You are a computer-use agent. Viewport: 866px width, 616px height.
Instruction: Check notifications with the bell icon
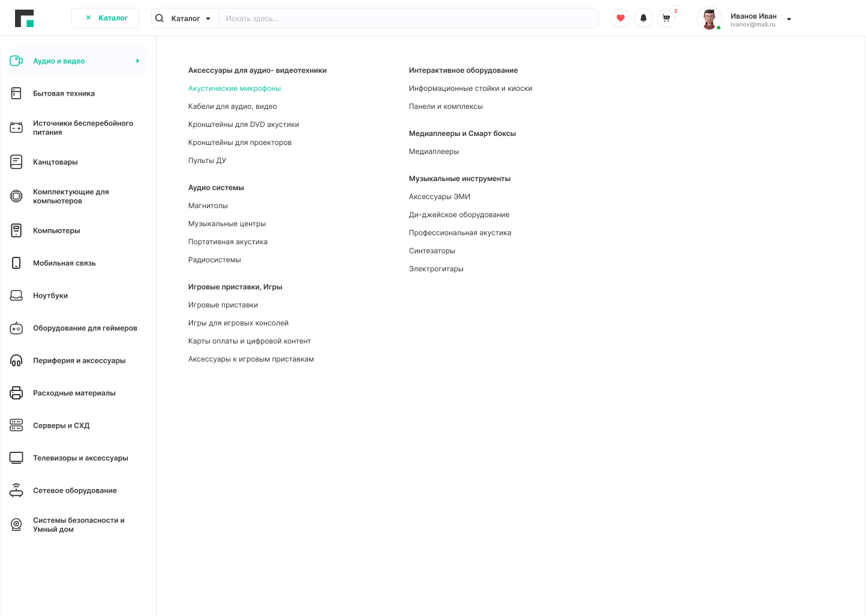(x=643, y=17)
